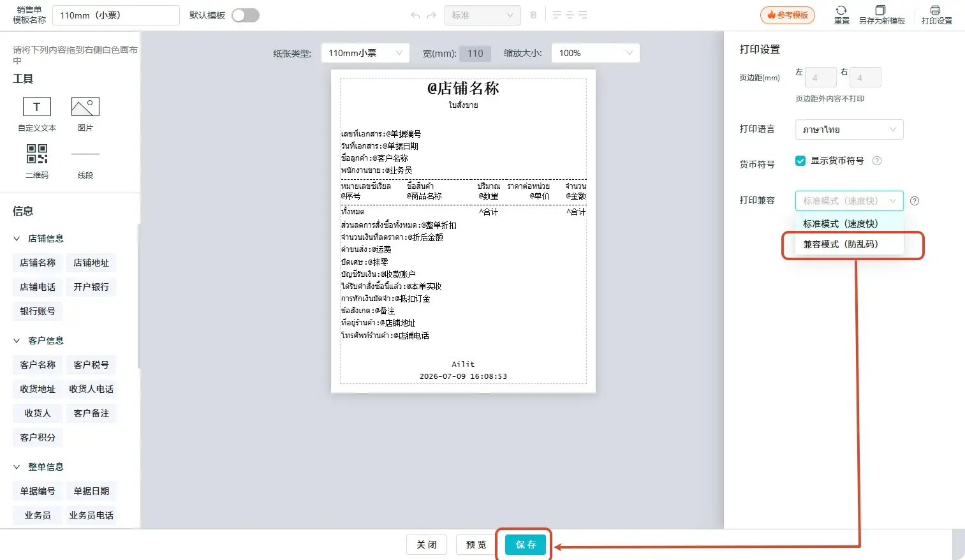Click save as new template icon
Viewport: 965px width, 560px height.
(x=881, y=10)
